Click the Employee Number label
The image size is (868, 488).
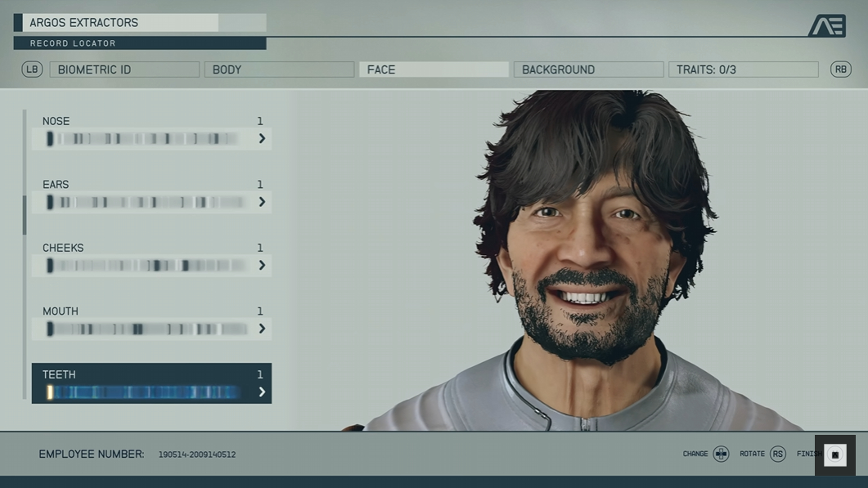(x=92, y=454)
